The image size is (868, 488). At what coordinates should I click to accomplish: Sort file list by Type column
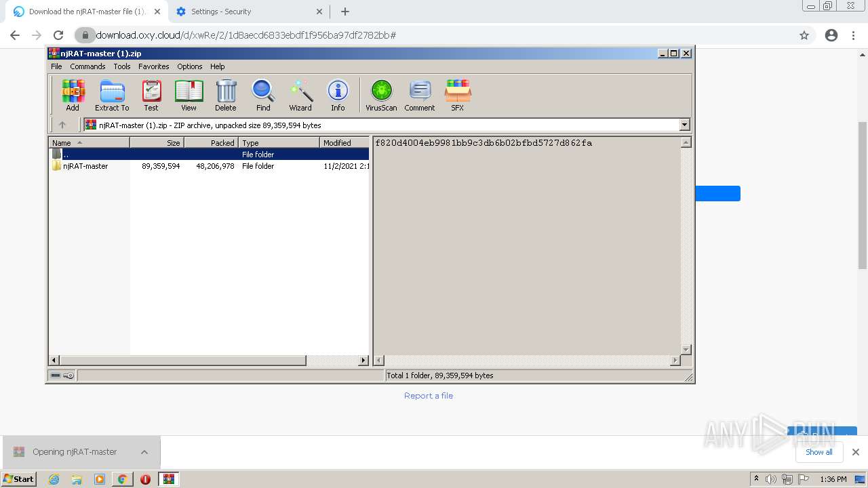[279, 142]
